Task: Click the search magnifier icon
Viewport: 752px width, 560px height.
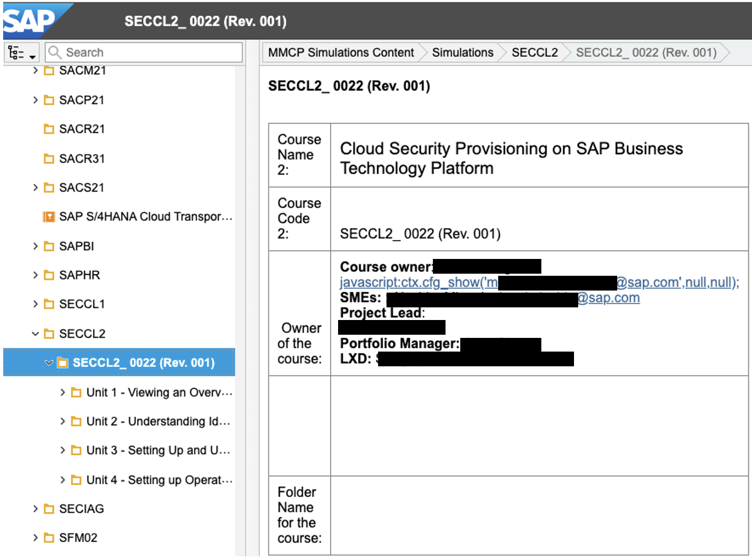Action: (x=55, y=52)
